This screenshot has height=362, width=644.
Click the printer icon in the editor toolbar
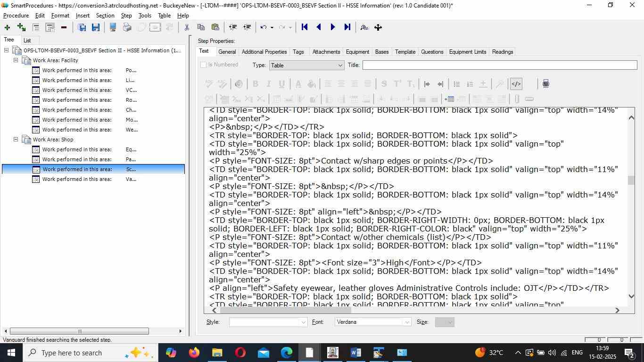click(545, 84)
